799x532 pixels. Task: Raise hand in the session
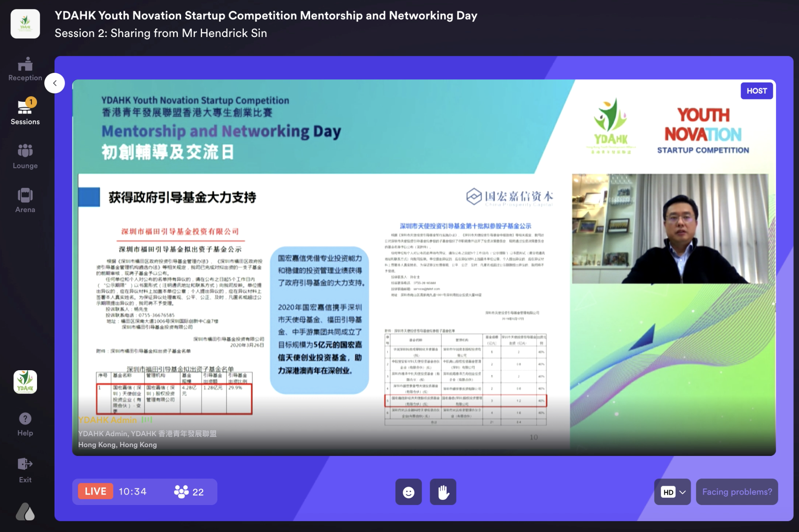click(443, 492)
